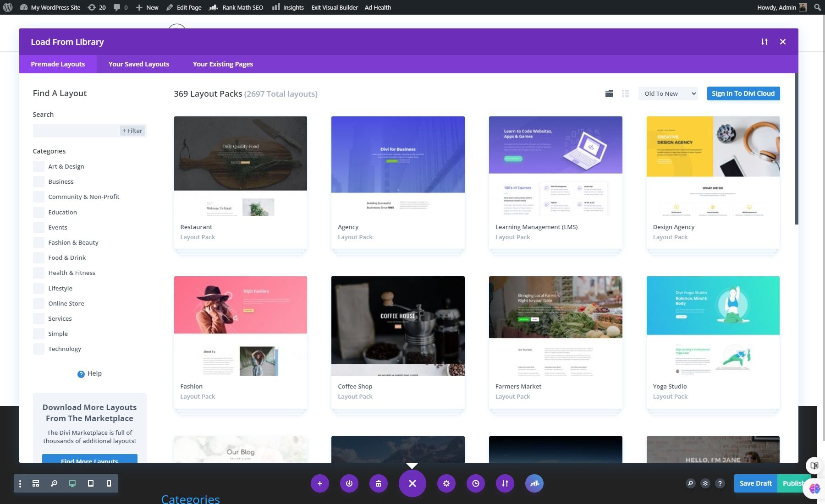Screen dimensions: 825x504
Task: Click Sign In To Divi Cloud
Action: (743, 93)
